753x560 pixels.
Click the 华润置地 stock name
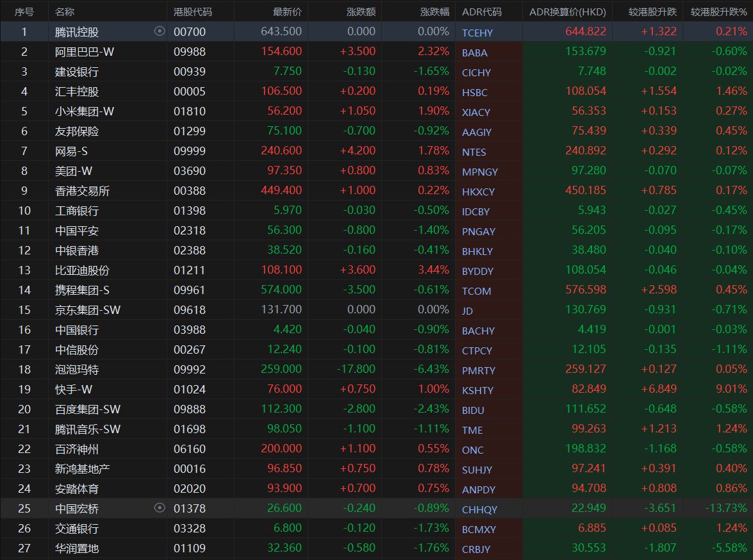[x=77, y=548]
